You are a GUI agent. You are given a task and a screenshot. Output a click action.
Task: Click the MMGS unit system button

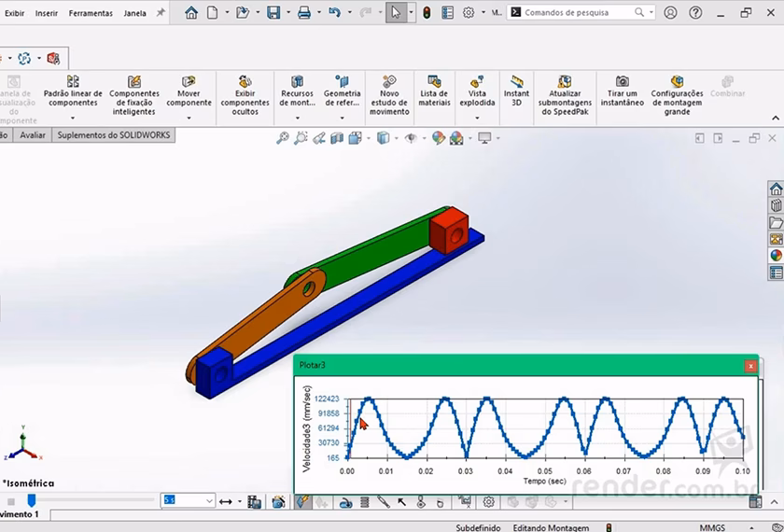tap(712, 526)
